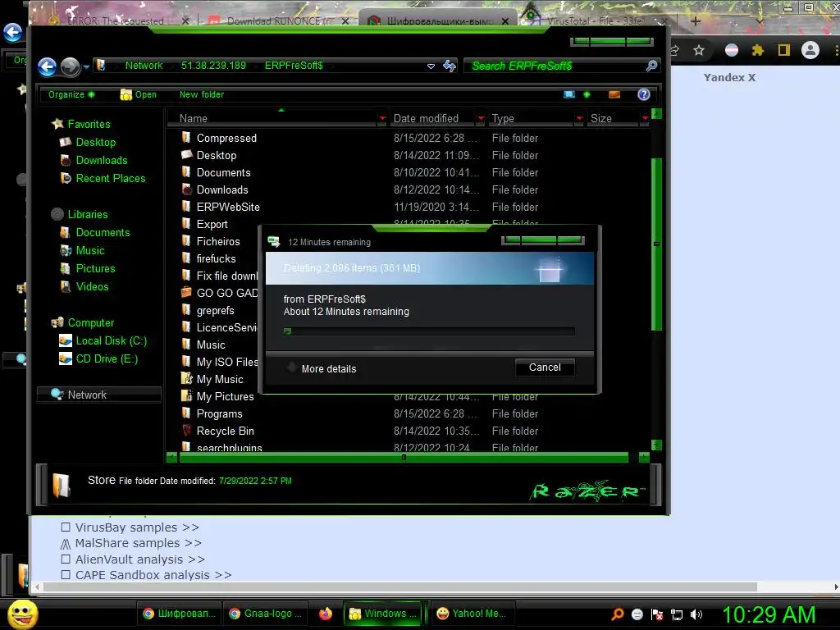This screenshot has width=840, height=630.
Task: Switch to Download RUNONCE browser tab
Action: pos(281,21)
